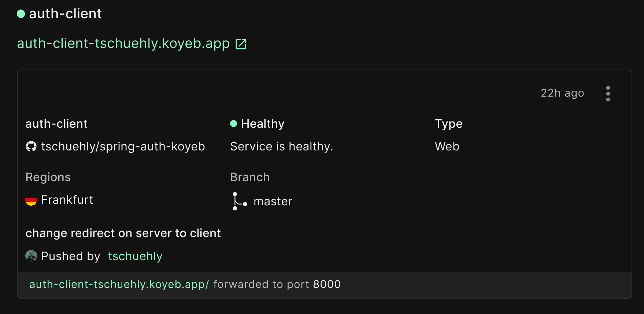
Task: Click the German flag icon for Frankfurt
Action: pos(31,201)
